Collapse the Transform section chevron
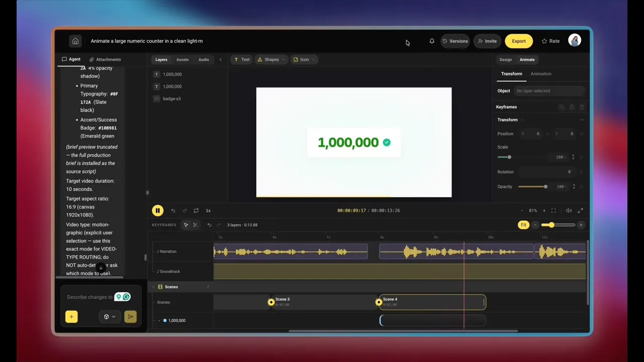This screenshot has height=362, width=644. click(x=582, y=120)
